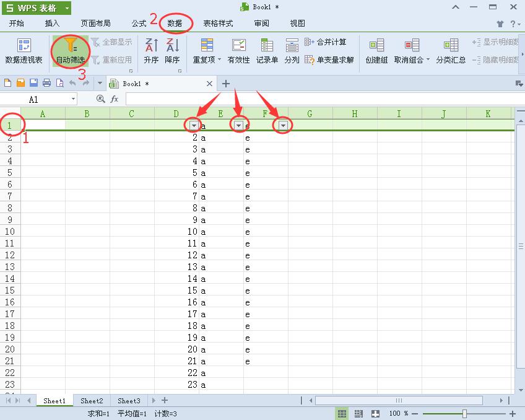The image size is (525, 420).
Task: Click the horizontal scrollbar thumb
Action: pos(399,400)
